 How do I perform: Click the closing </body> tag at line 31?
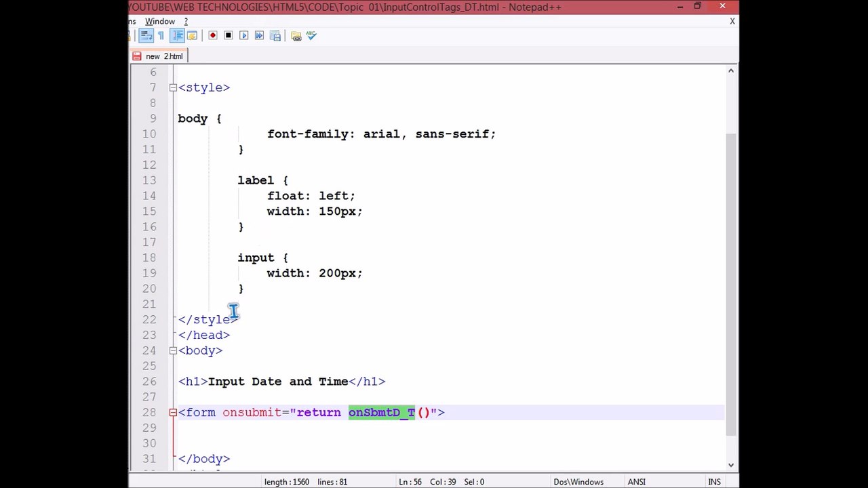[x=203, y=459]
